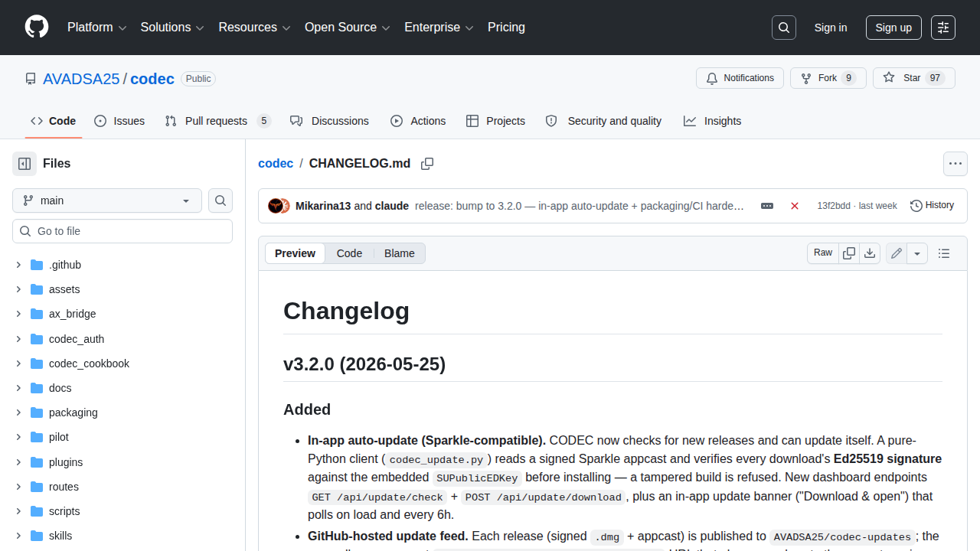
Task: Open commit 13f2bdd link
Action: (832, 206)
